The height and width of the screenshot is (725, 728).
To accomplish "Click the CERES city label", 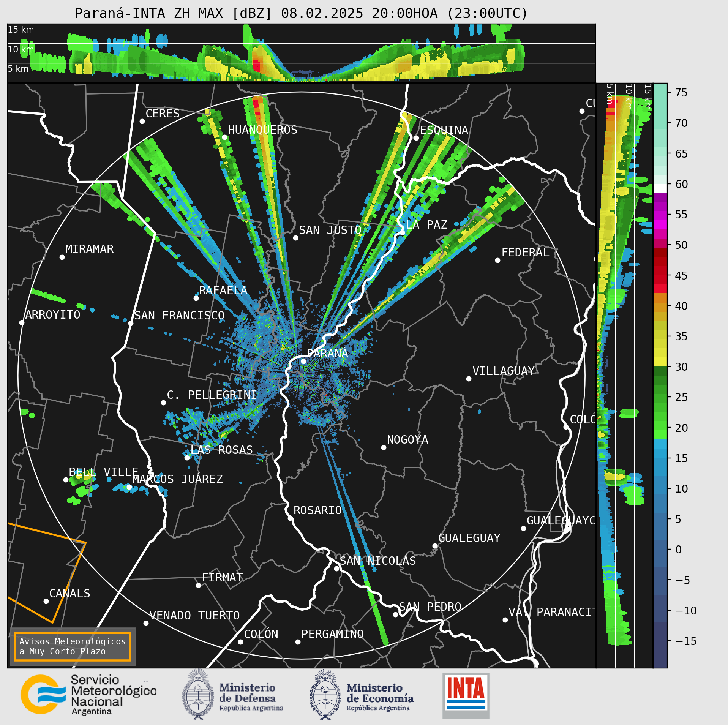I will (163, 113).
